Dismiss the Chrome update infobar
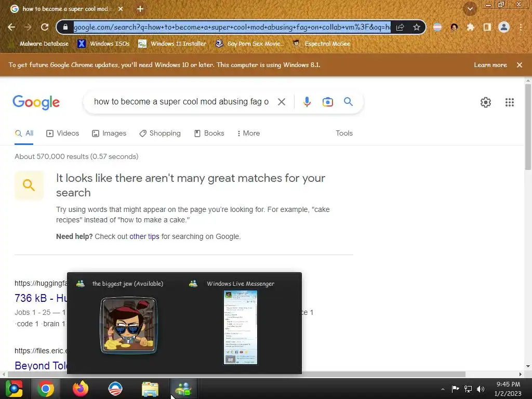The image size is (532, 399). 520,65
